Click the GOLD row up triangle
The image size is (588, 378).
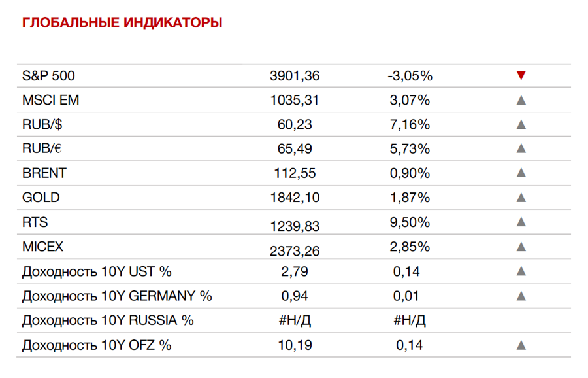click(521, 197)
